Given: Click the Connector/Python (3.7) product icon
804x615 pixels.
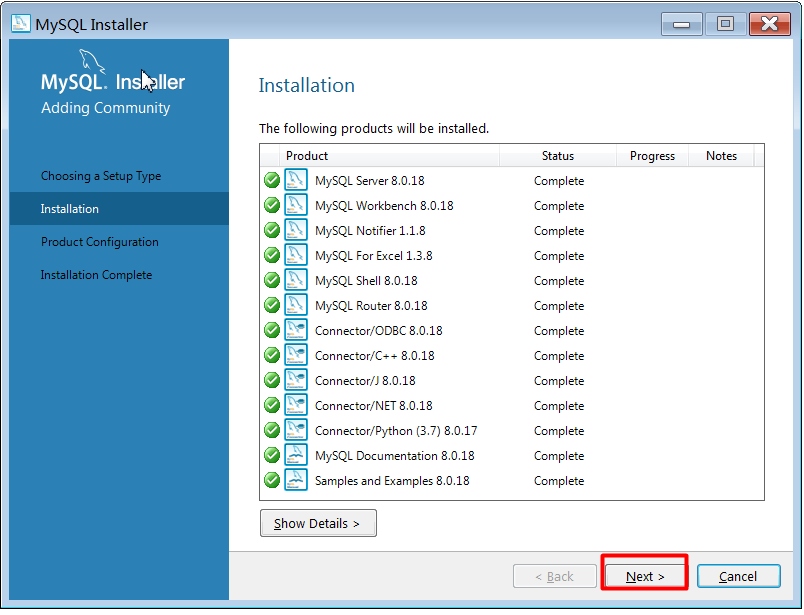Looking at the screenshot, I should 296,431.
